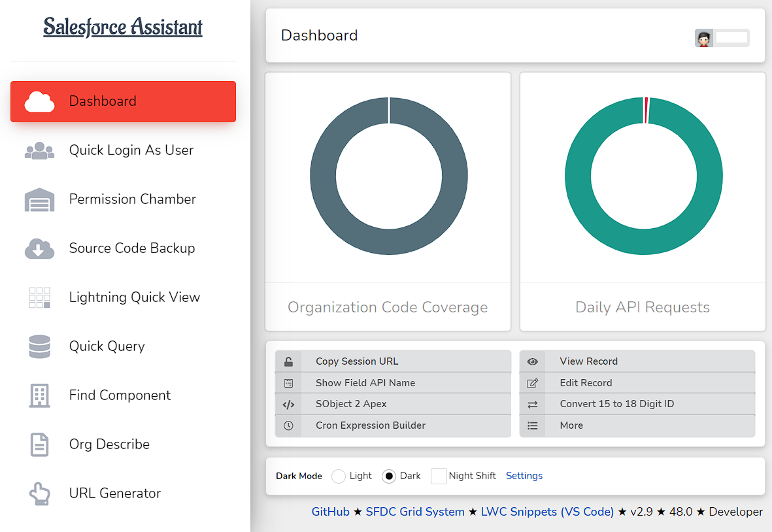Screen dimensions: 772x532
Task: Choose Copy Session URL option
Action: [x=393, y=361]
